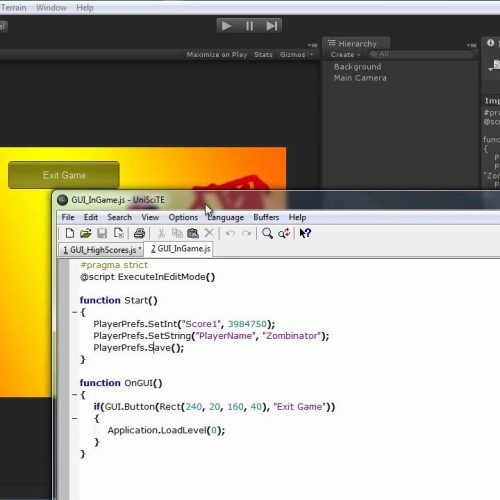Collapse the Start function fold marker

point(75,312)
